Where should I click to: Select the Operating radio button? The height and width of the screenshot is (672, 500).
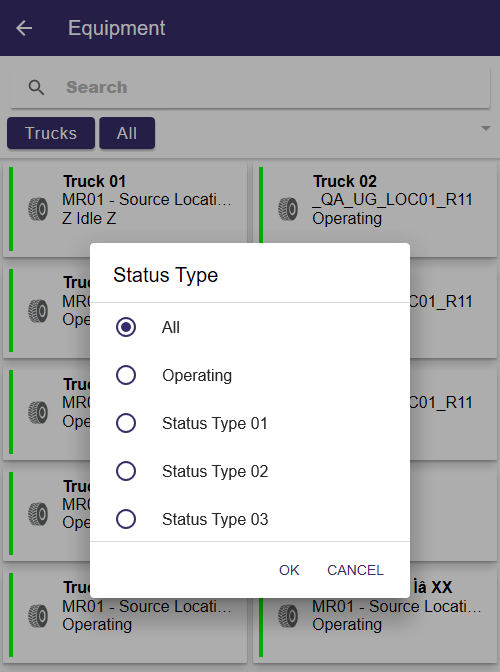(126, 375)
